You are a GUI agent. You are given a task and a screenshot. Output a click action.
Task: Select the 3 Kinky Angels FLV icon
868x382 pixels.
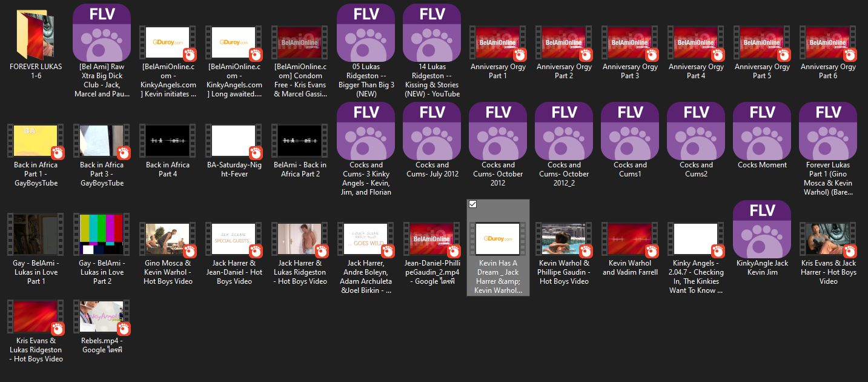366,130
